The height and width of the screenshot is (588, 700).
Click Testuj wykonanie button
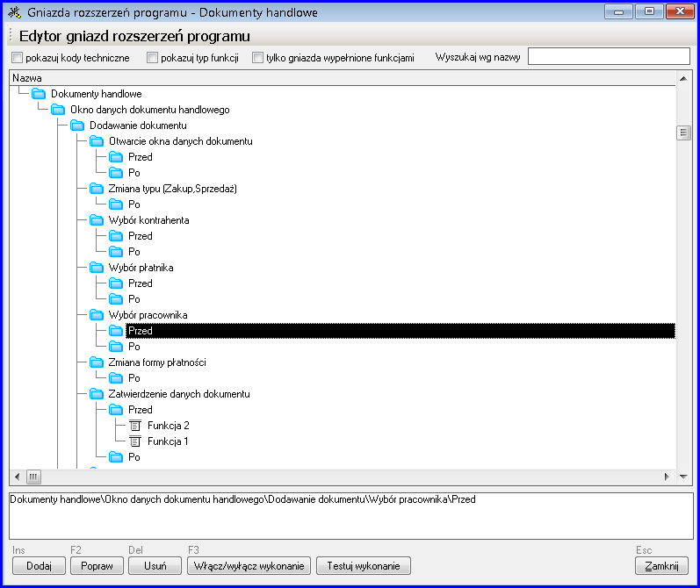click(x=364, y=566)
